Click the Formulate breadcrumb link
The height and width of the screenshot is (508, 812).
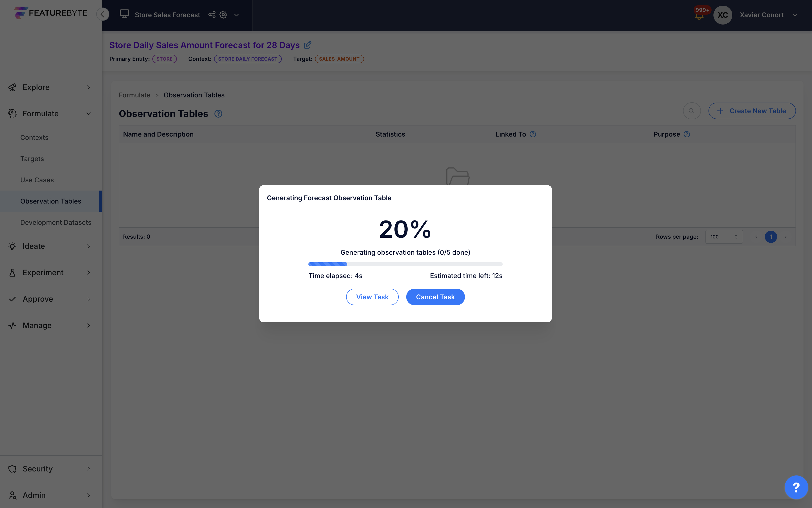[x=134, y=95]
